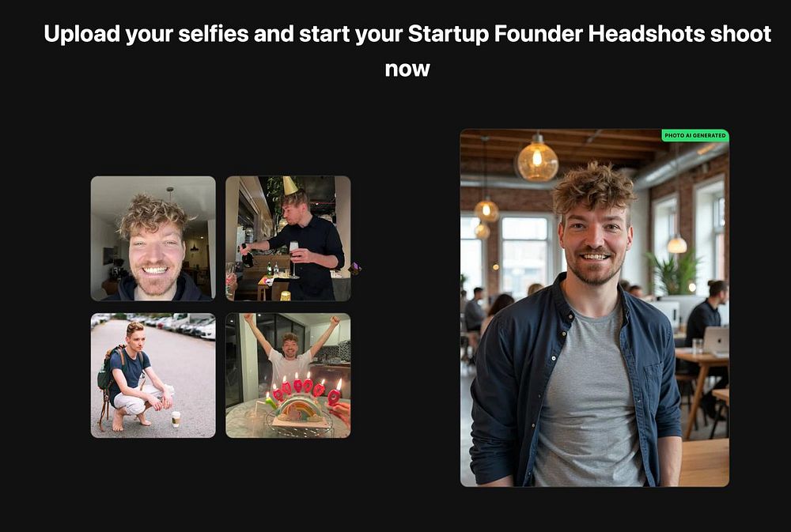This screenshot has width=791, height=532.
Task: Click the word now in the heading
Action: [407, 69]
